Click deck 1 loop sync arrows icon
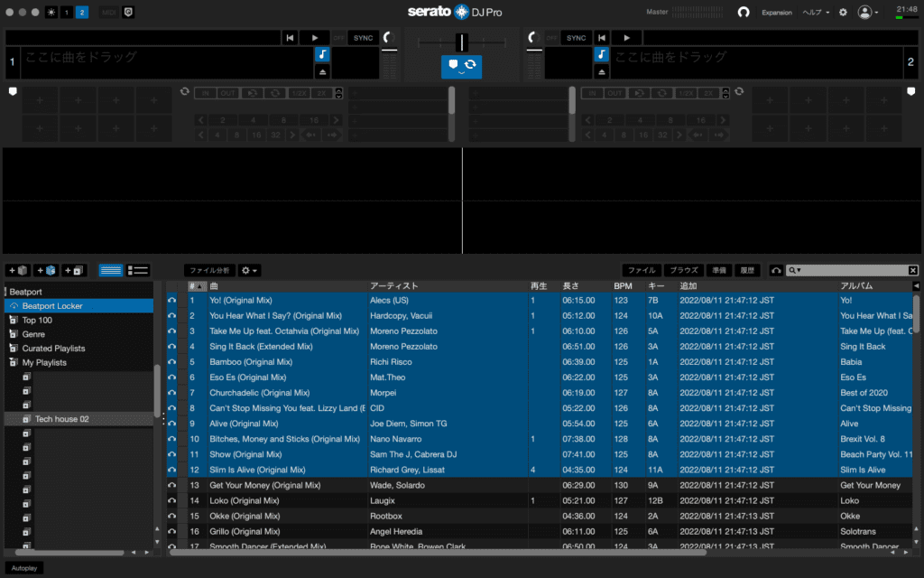Screen dimensions: 924x578 coord(184,92)
